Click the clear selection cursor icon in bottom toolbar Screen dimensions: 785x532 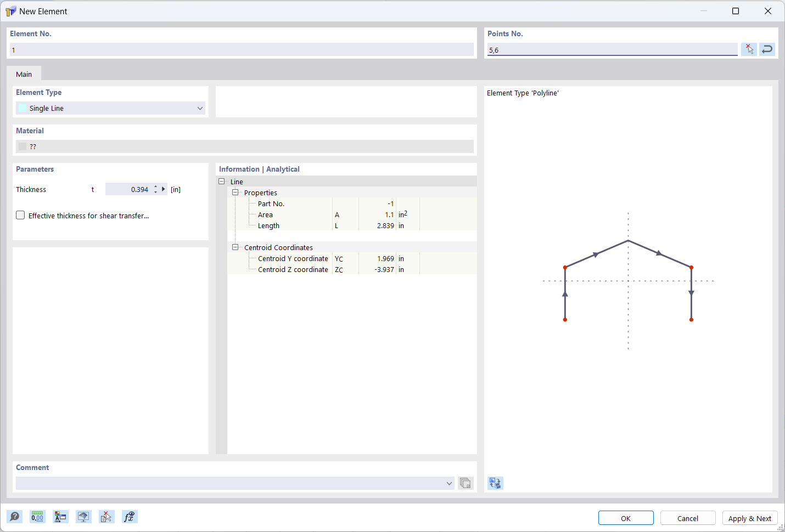[x=106, y=517]
